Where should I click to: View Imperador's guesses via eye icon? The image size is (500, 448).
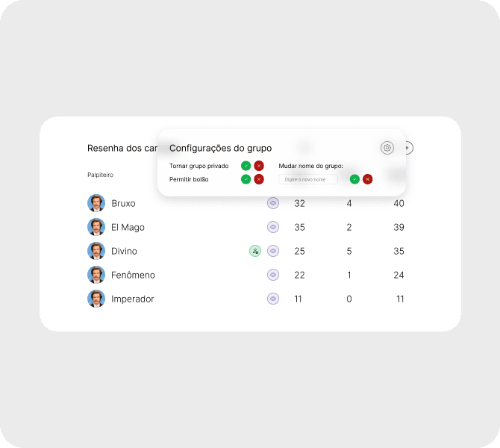coord(273,299)
